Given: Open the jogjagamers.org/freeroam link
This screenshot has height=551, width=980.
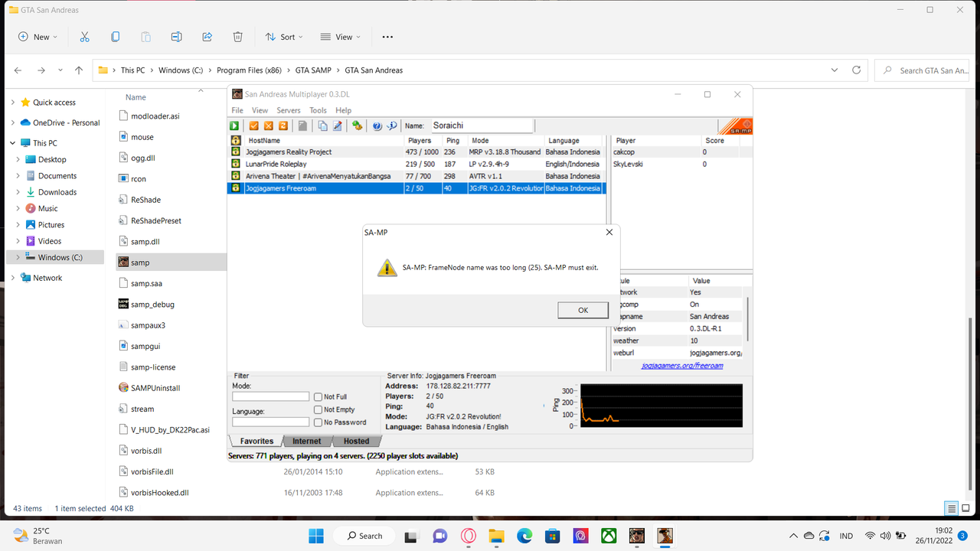Looking at the screenshot, I should 682,366.
